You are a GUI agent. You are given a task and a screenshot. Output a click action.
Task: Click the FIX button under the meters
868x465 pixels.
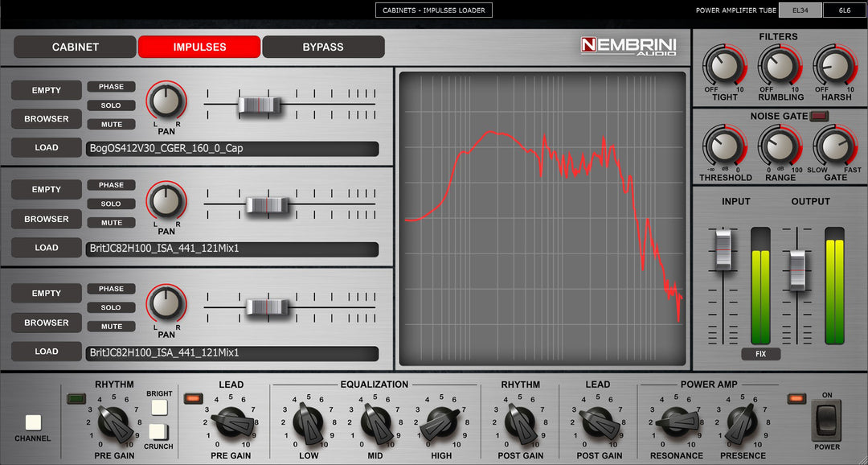(x=761, y=354)
